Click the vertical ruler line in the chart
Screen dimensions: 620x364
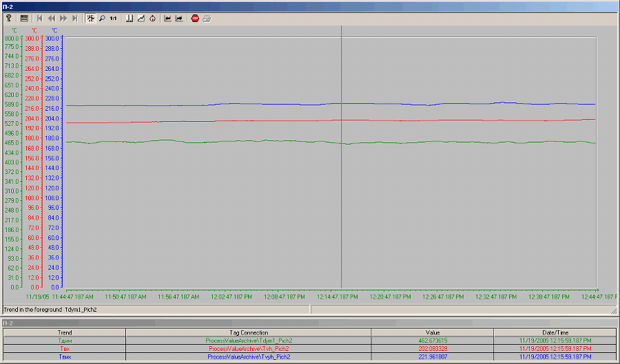(x=342, y=206)
